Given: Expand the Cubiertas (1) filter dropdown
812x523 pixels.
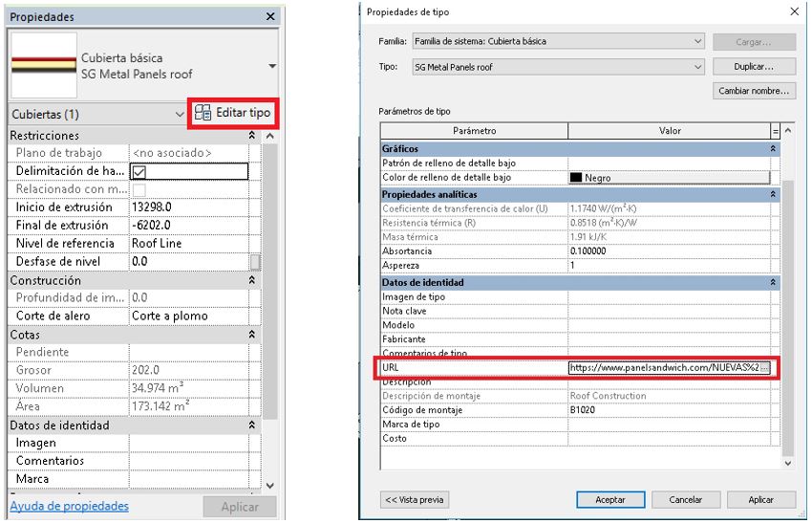Looking at the screenshot, I should (181, 114).
